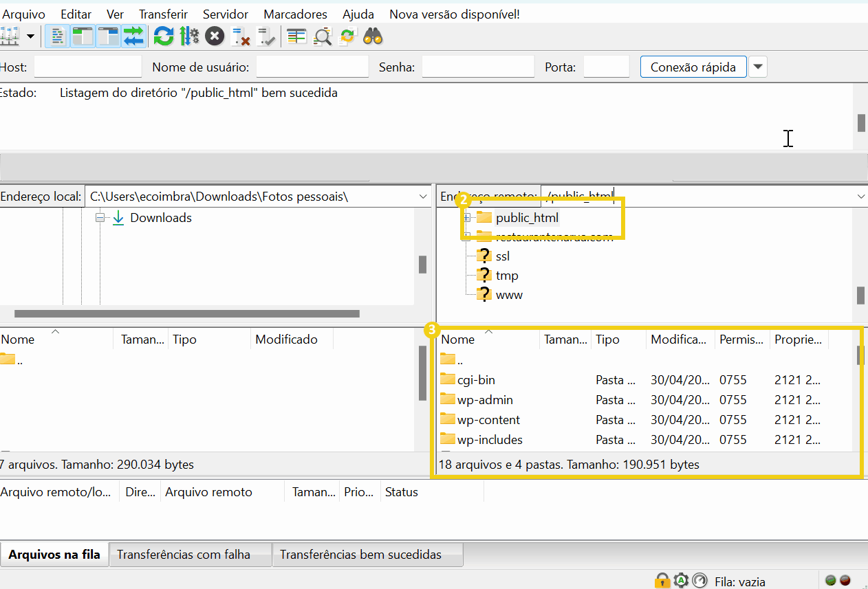868x589 pixels.
Task: Click the folder icon of cgi-bin
Action: 448,379
